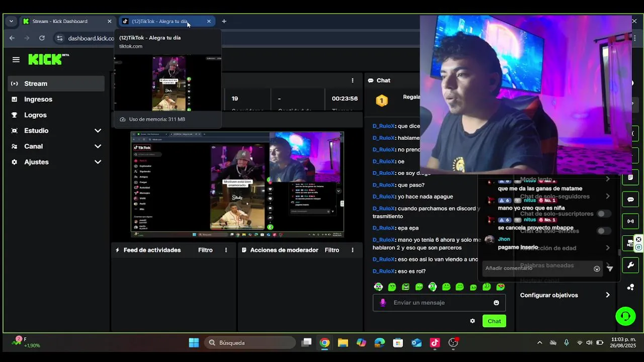This screenshot has width=644, height=362.
Task: Click the Enviar un mensaje field
Action: click(x=439, y=303)
